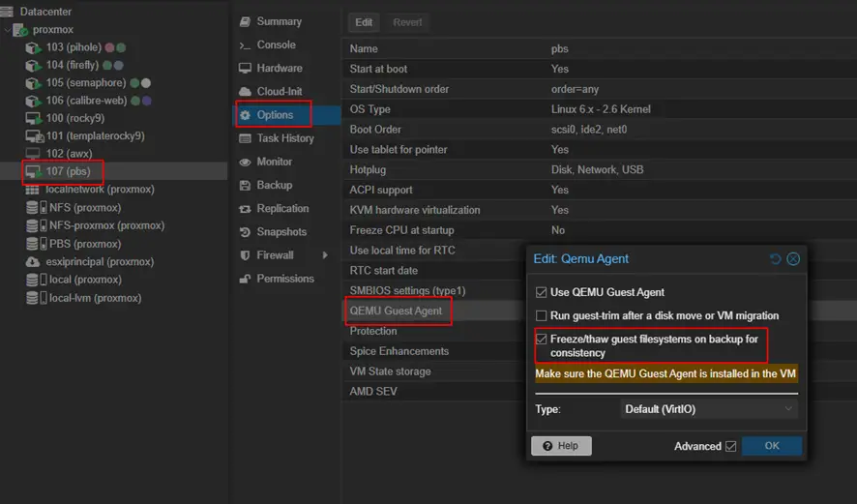Click the eye icon beside Monitor
Screen dimensions: 857x504
[x=245, y=163]
